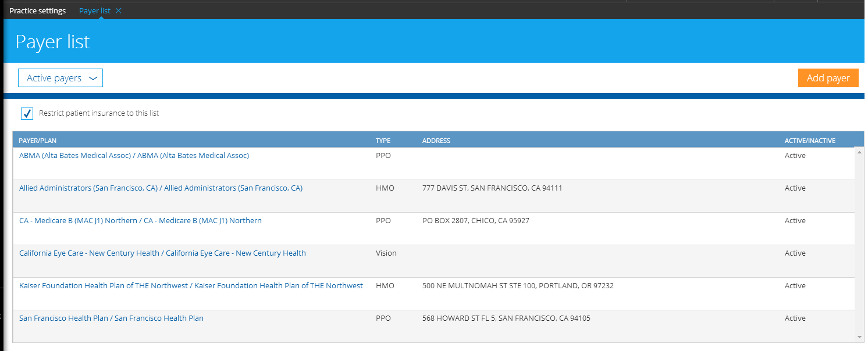Viewport: 868px width, 351px height.
Task: Click the Add payer button
Action: pyautogui.click(x=828, y=78)
